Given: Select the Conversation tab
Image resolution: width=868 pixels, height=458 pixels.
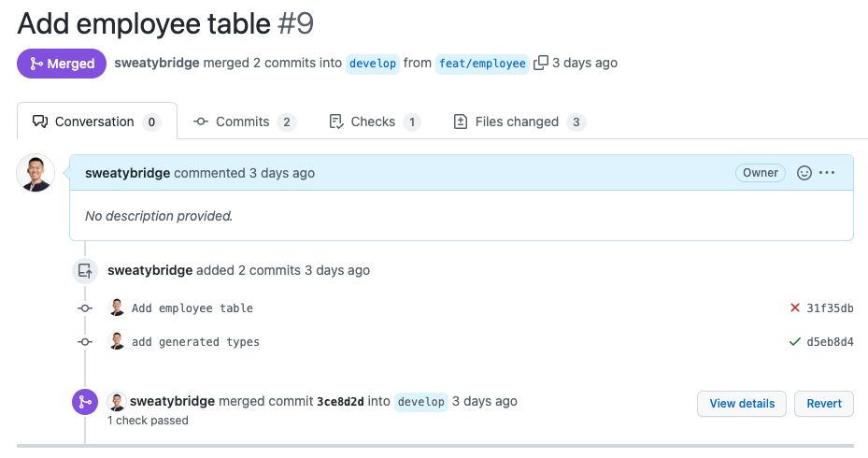Looking at the screenshot, I should (x=97, y=122).
